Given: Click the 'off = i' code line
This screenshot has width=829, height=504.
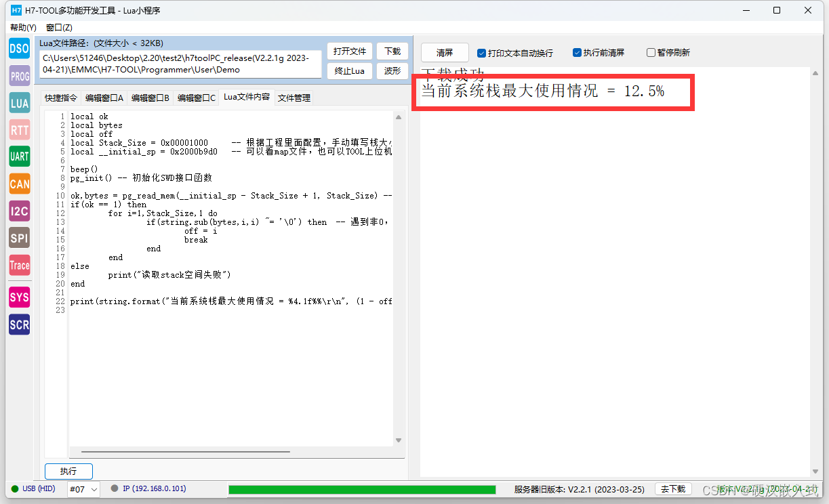Looking at the screenshot, I should click(x=201, y=231).
